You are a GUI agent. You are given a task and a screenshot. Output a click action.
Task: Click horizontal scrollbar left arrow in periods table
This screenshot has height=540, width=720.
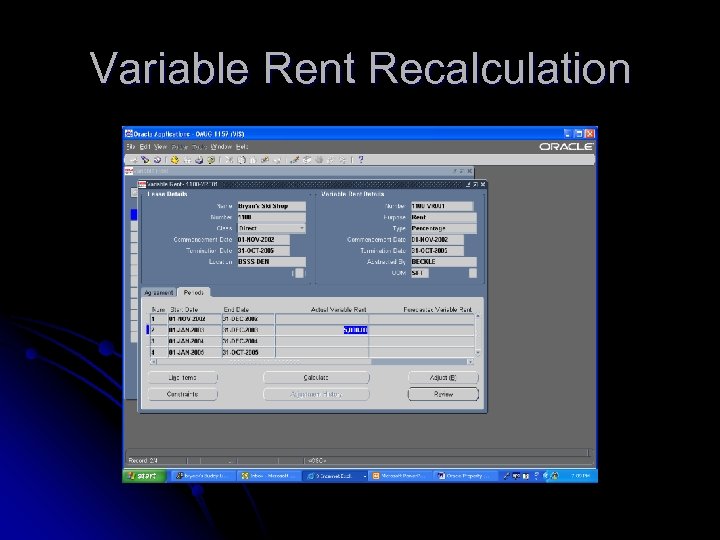point(153,362)
